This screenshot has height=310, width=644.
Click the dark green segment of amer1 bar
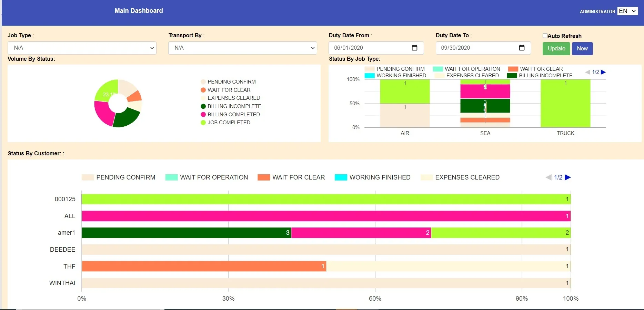pyautogui.click(x=187, y=233)
